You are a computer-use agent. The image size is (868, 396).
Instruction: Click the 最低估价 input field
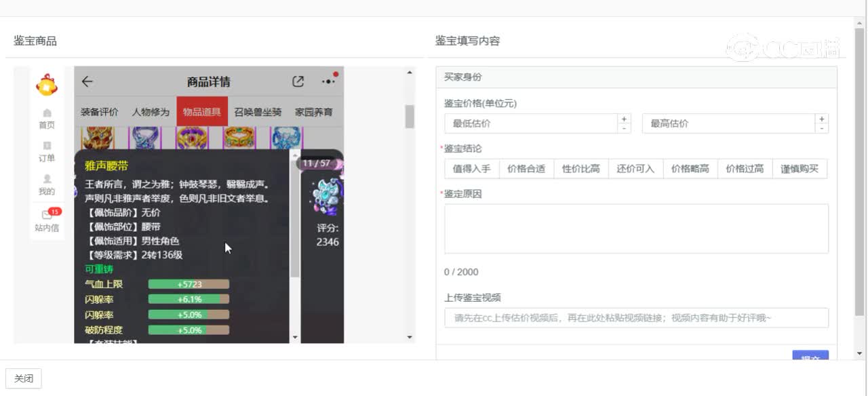(x=531, y=123)
